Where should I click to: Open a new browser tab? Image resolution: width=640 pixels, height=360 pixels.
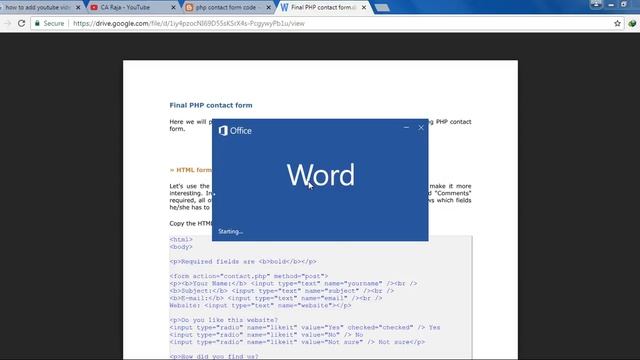[x=382, y=8]
